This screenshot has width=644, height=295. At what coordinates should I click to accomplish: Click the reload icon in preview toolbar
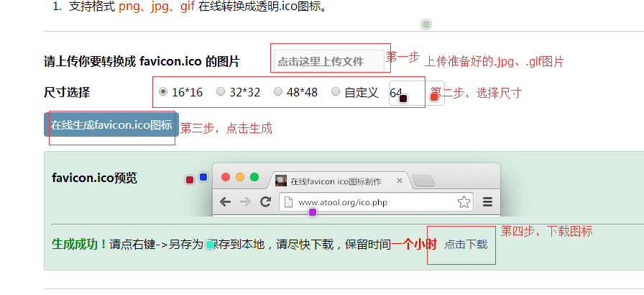pyautogui.click(x=266, y=201)
